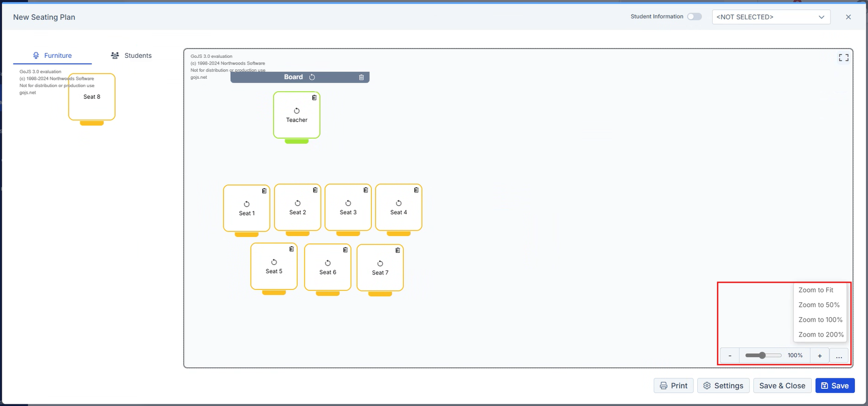Toggle the Student Information switch
The width and height of the screenshot is (868, 406).
[694, 17]
